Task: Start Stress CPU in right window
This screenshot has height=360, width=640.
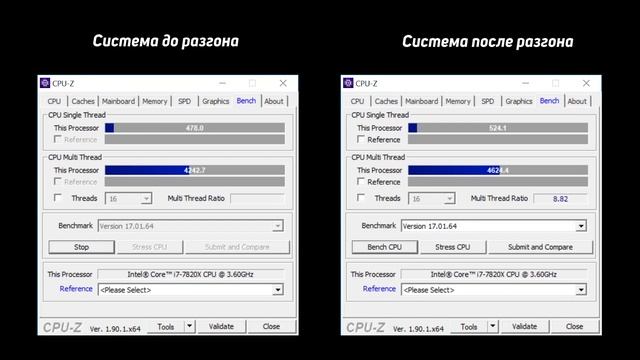Action: coord(453,247)
